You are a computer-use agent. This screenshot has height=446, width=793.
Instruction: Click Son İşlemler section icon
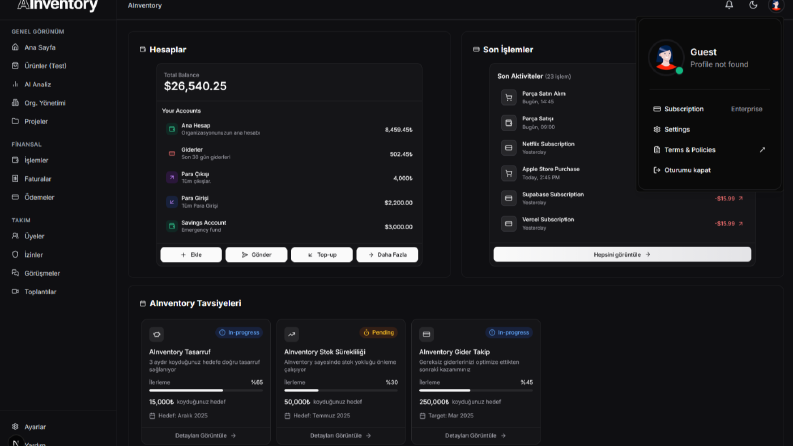(476, 50)
